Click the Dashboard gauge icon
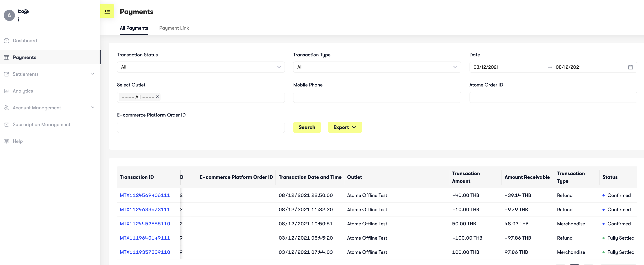The width and height of the screenshot is (644, 265). [x=7, y=41]
